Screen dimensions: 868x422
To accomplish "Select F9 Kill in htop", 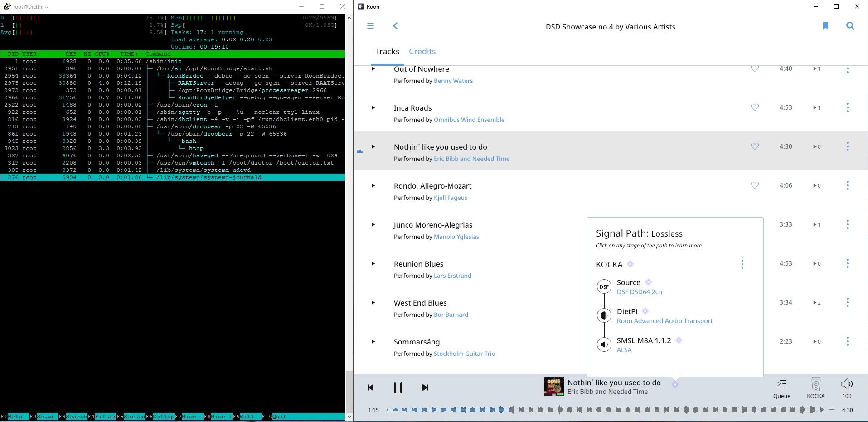I will 247,417.
